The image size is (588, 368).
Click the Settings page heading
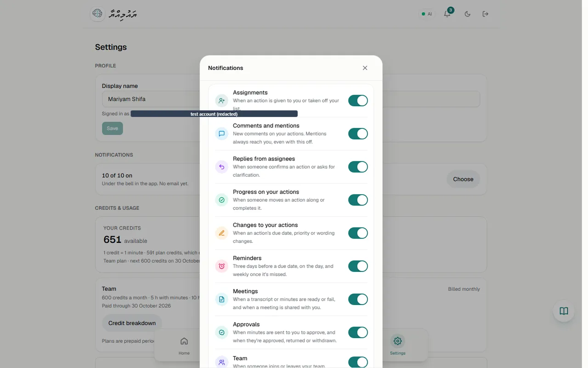coord(111,47)
